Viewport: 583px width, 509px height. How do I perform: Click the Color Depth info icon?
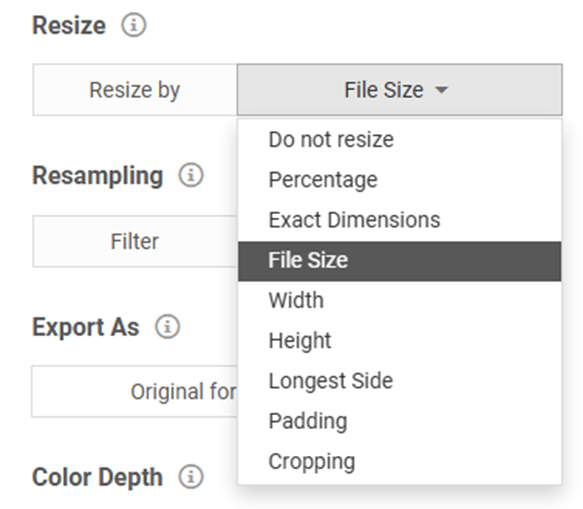click(x=191, y=477)
